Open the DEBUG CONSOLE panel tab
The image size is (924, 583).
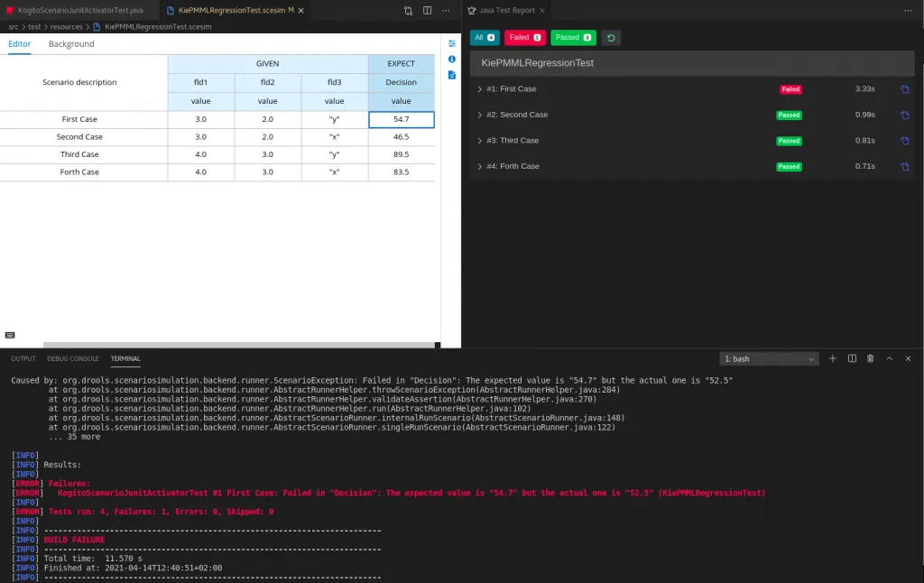(73, 358)
